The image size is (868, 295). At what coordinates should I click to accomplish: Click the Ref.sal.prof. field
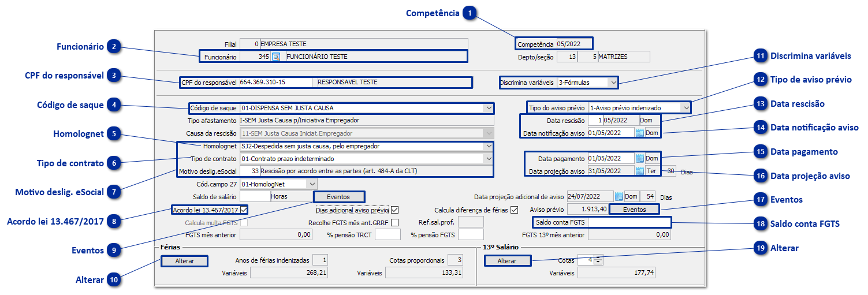point(470,222)
